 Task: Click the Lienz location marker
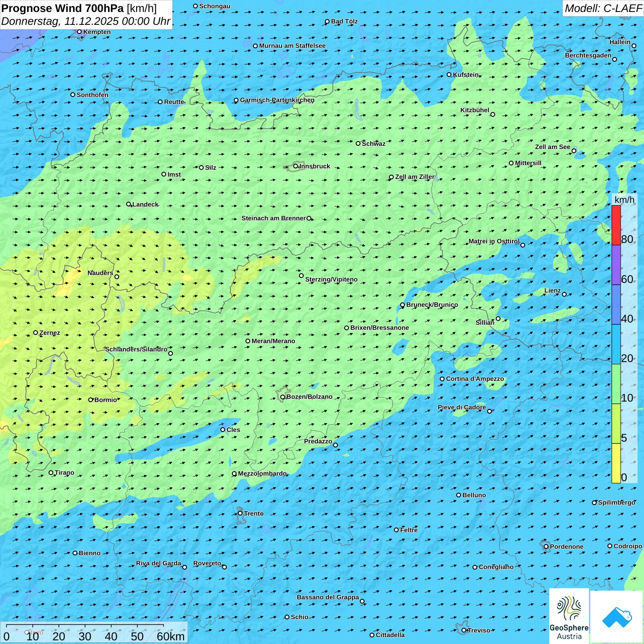coord(564,294)
